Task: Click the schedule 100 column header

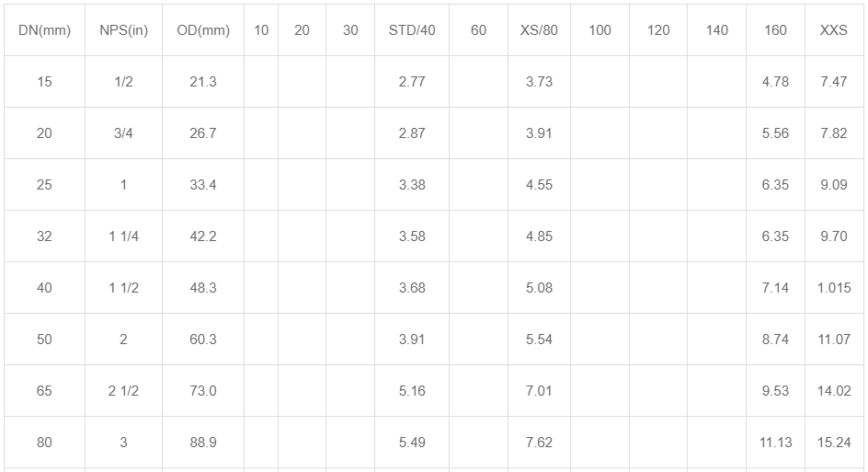Action: click(600, 30)
